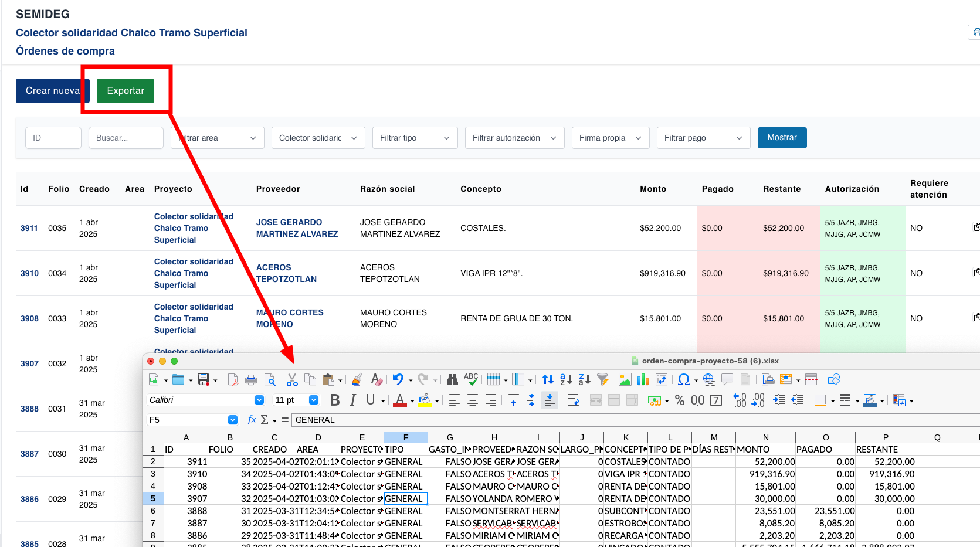The height and width of the screenshot is (547, 980).
Task: Select the Clone Formatting paintbrush
Action: (x=357, y=380)
